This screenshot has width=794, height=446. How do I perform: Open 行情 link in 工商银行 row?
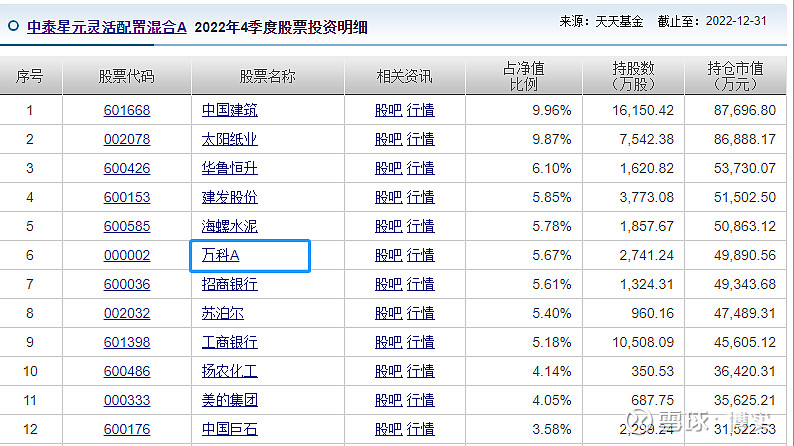pyautogui.click(x=420, y=342)
